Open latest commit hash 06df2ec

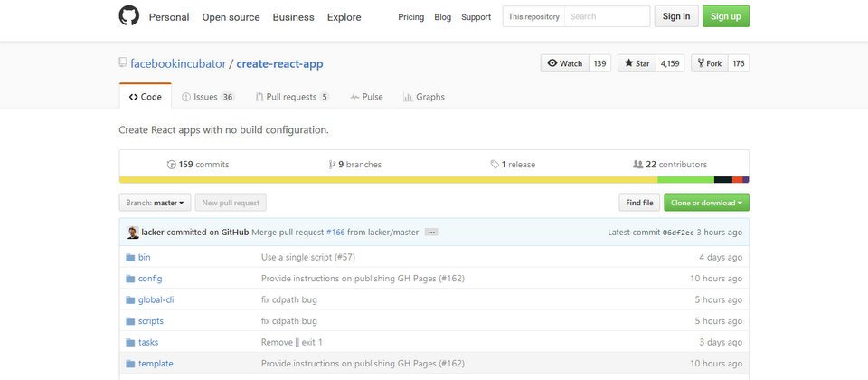(678, 233)
